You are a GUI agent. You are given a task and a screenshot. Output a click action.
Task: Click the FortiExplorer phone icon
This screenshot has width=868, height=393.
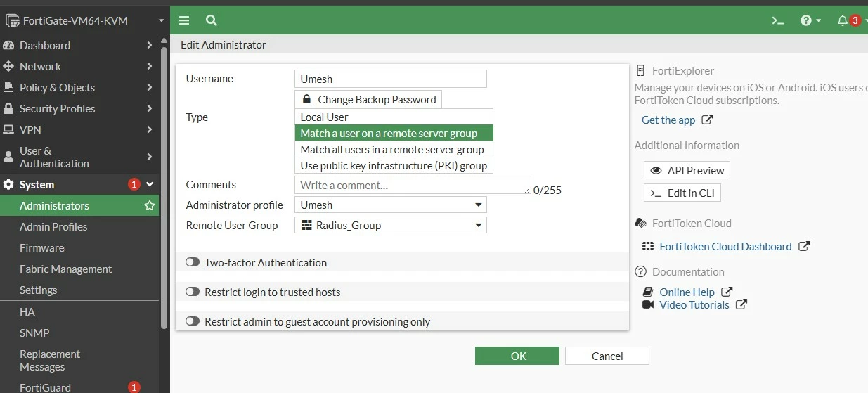[x=640, y=70]
